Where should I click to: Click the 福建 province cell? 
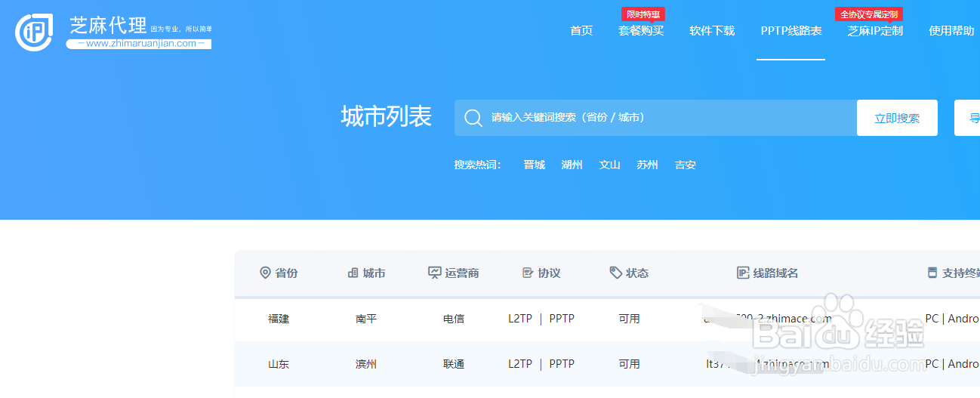pyautogui.click(x=279, y=319)
